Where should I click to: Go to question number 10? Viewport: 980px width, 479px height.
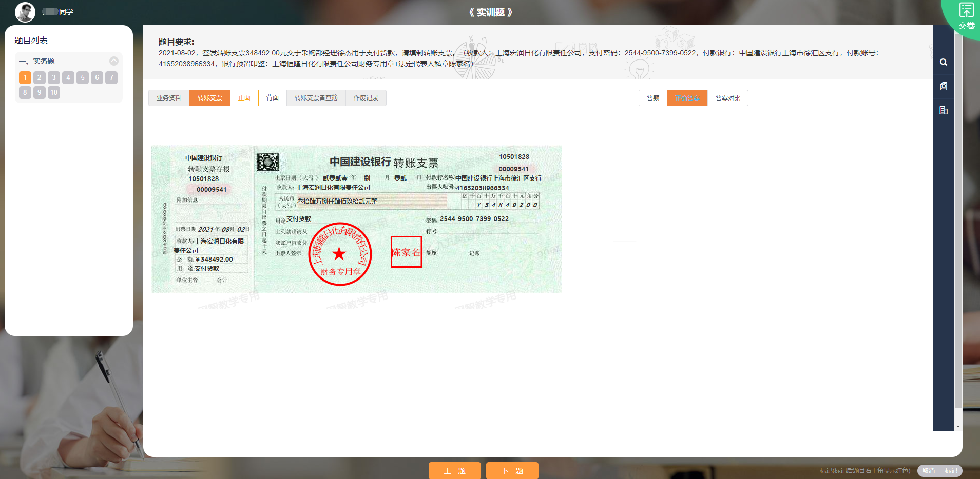pos(54,92)
